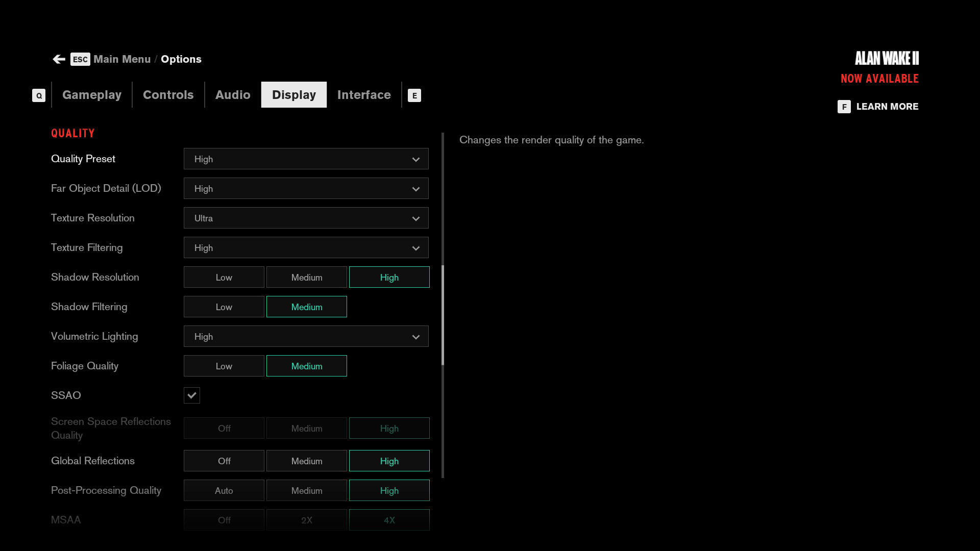The image size is (980, 551).
Task: Set MSAA to Off
Action: pos(224,520)
